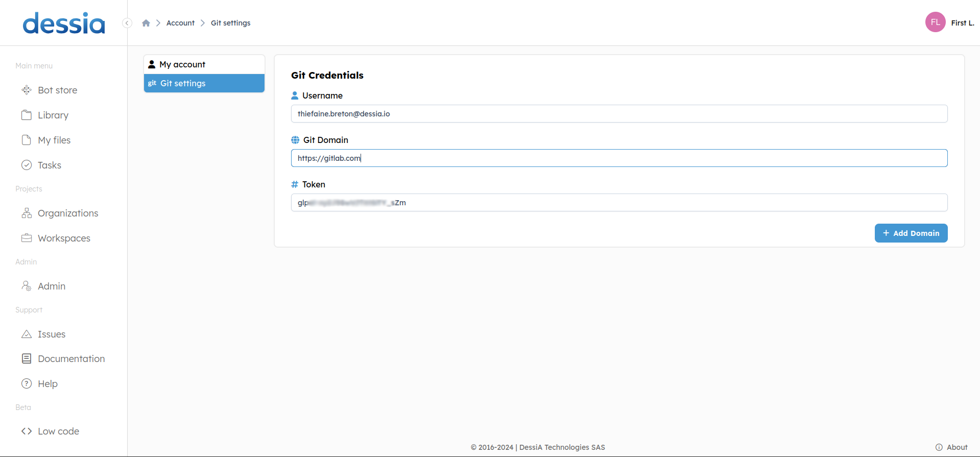This screenshot has width=980, height=457.
Task: Open Organizations in the sidebar
Action: [68, 213]
